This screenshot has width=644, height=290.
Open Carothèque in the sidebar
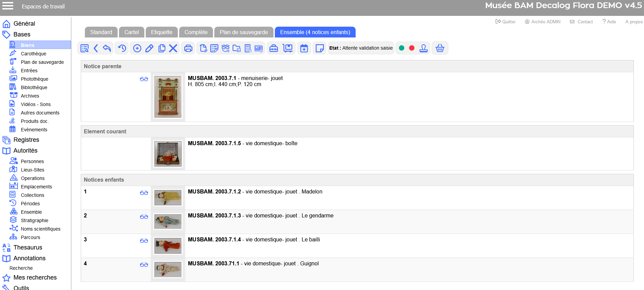click(33, 54)
